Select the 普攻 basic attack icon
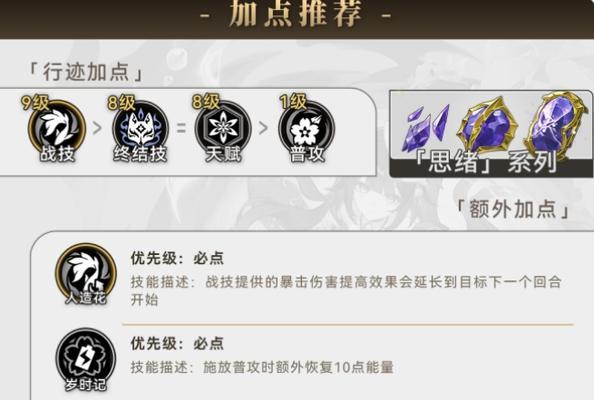Viewport: 594px width, 400px height. [307, 128]
